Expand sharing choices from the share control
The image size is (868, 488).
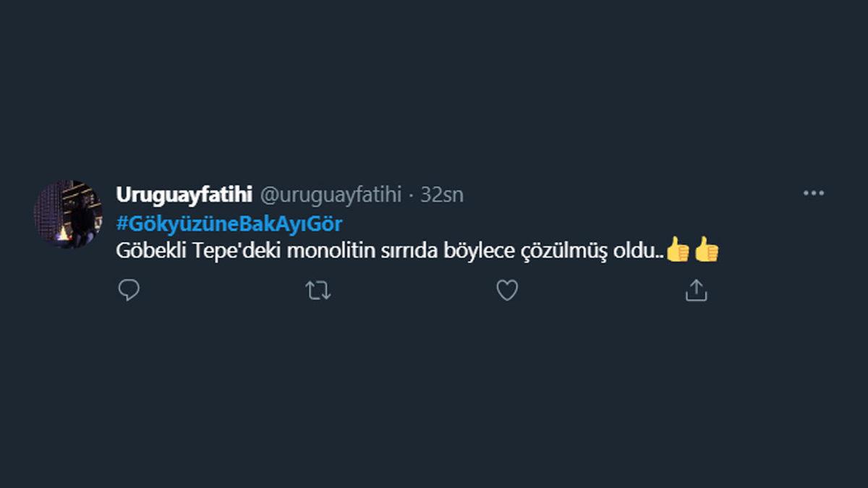[x=697, y=290]
